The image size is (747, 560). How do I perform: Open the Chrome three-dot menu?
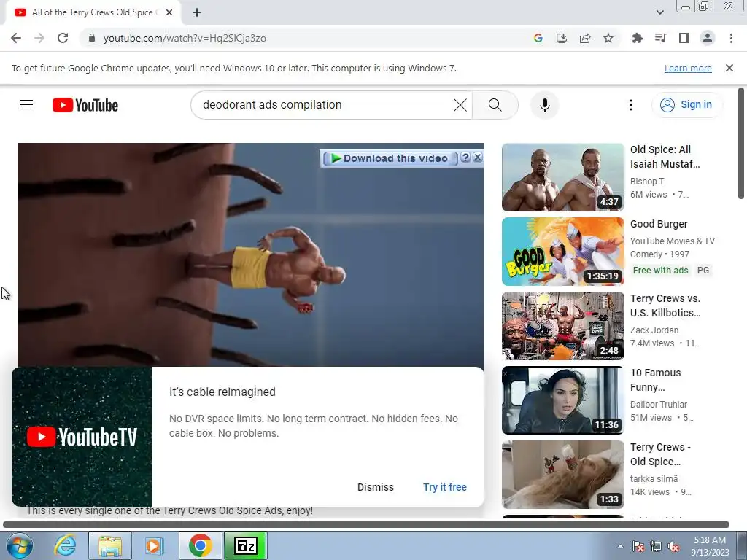[731, 38]
